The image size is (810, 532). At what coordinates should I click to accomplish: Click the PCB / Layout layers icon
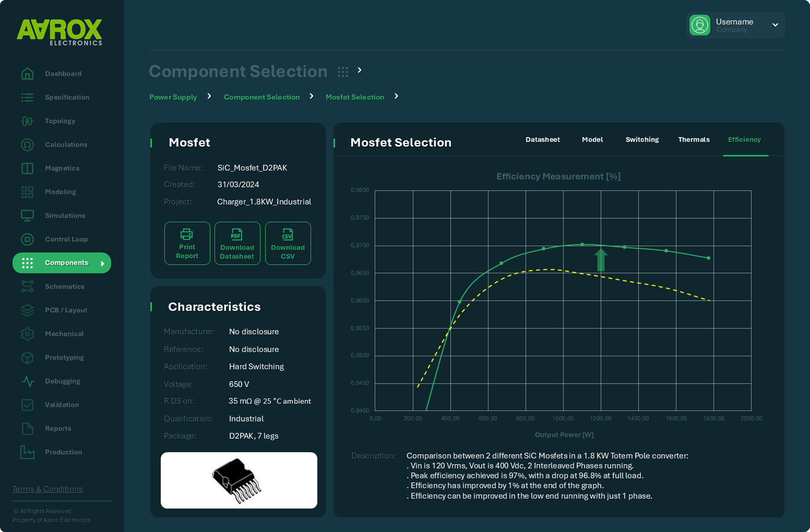[27, 310]
